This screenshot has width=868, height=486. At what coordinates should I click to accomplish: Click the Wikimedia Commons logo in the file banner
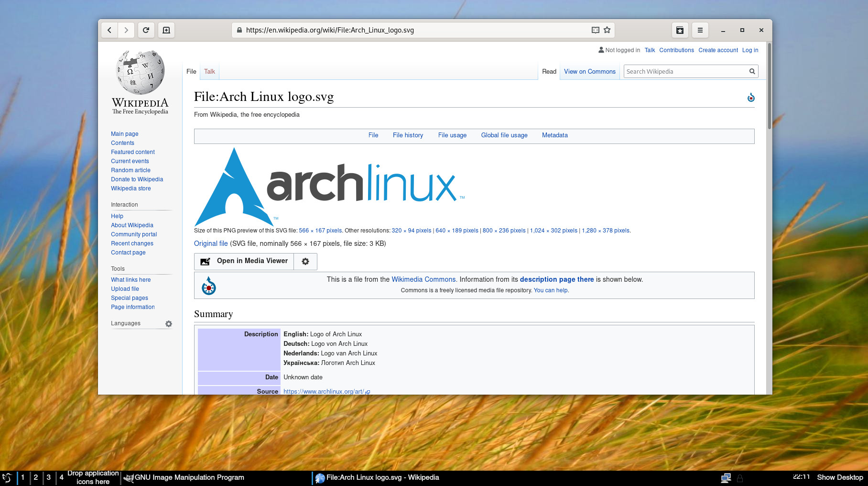(x=208, y=285)
